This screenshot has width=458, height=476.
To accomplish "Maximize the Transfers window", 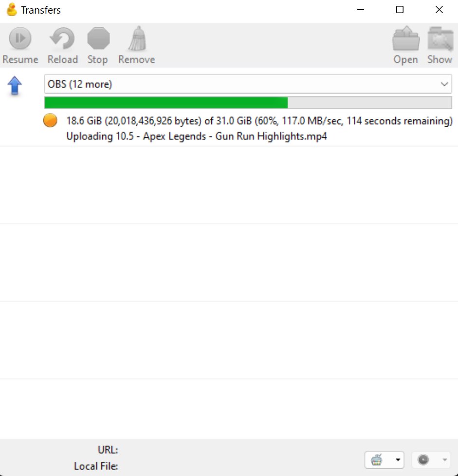I will click(400, 10).
